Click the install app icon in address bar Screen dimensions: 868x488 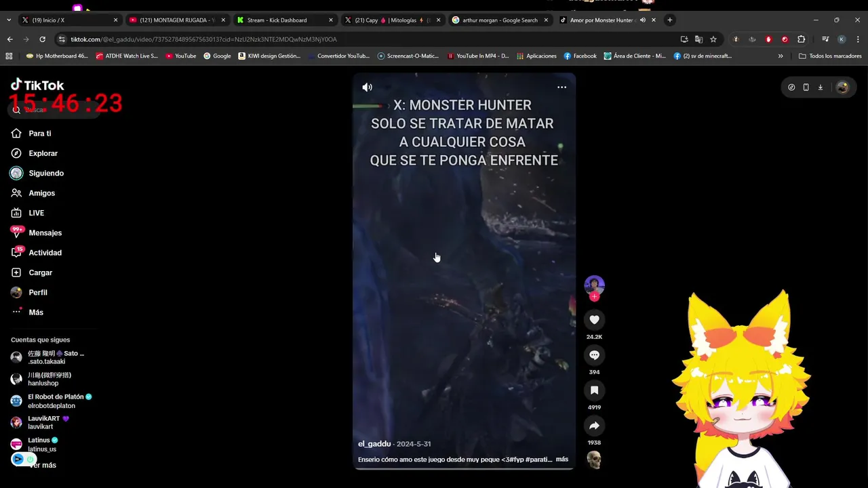(x=684, y=39)
